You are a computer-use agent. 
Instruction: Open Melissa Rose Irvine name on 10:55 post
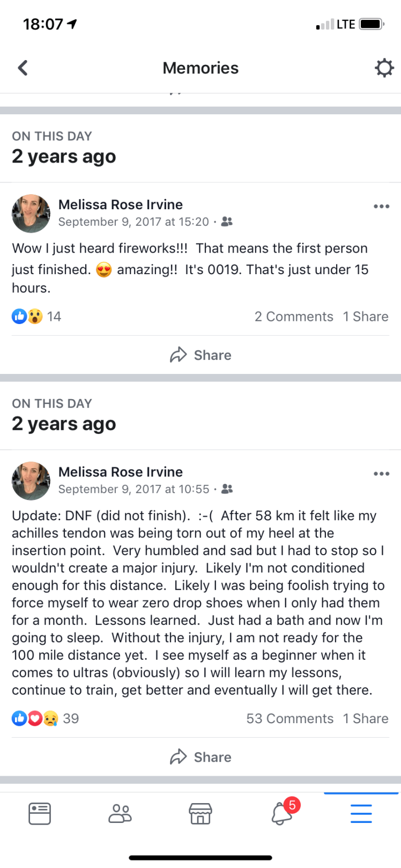pos(121,472)
